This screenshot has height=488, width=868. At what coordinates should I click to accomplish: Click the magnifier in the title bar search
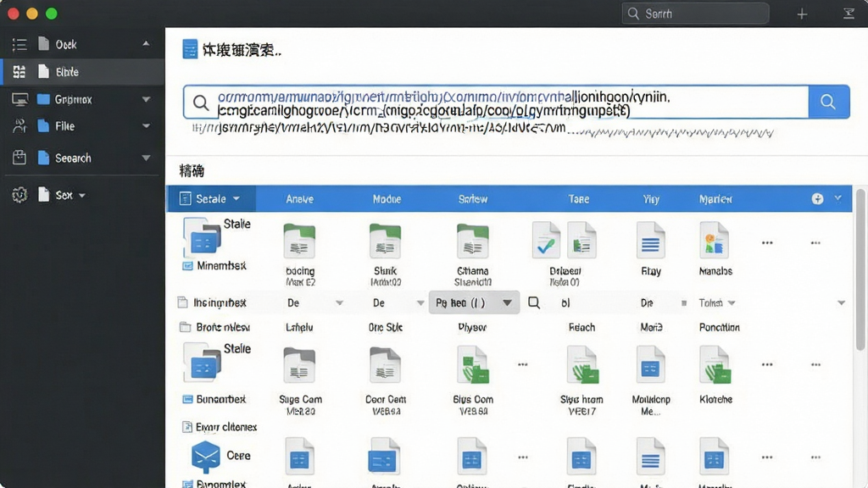tap(633, 14)
